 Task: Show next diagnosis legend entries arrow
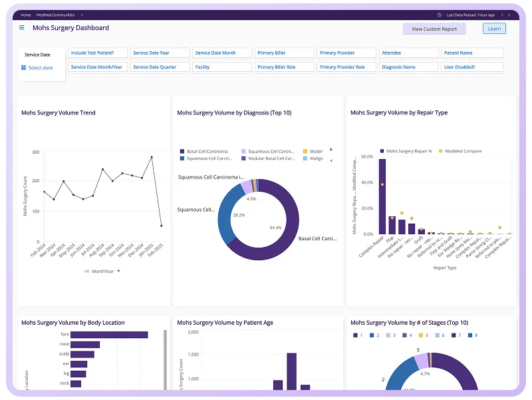[331, 149]
